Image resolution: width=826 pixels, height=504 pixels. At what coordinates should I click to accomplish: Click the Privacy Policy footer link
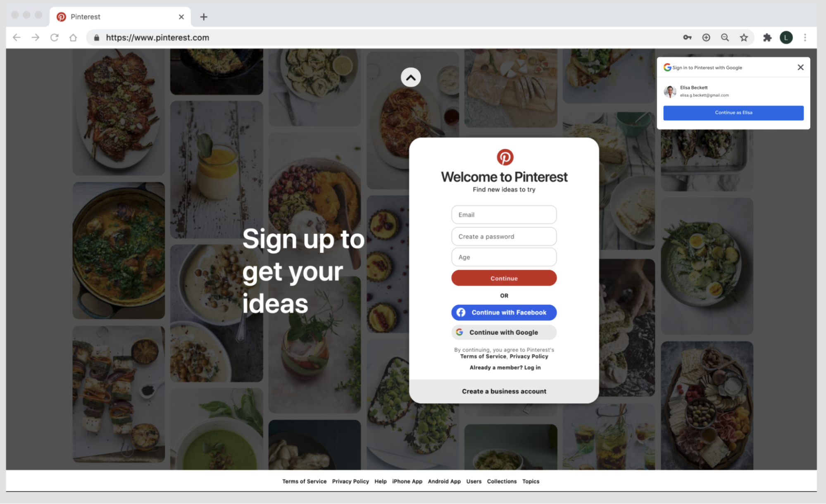pos(350,481)
